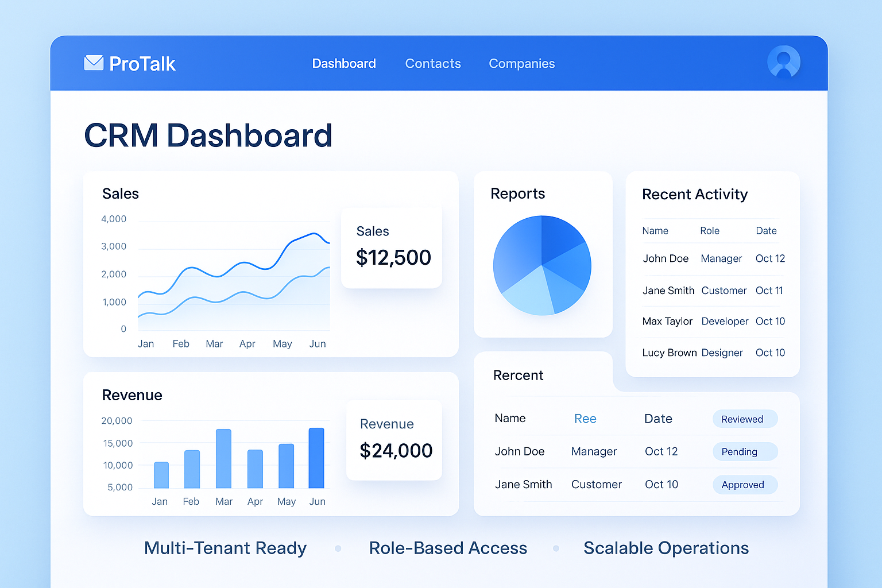Image resolution: width=882 pixels, height=588 pixels.
Task: Click the Revenue $24,000 summary card
Action: point(394,439)
